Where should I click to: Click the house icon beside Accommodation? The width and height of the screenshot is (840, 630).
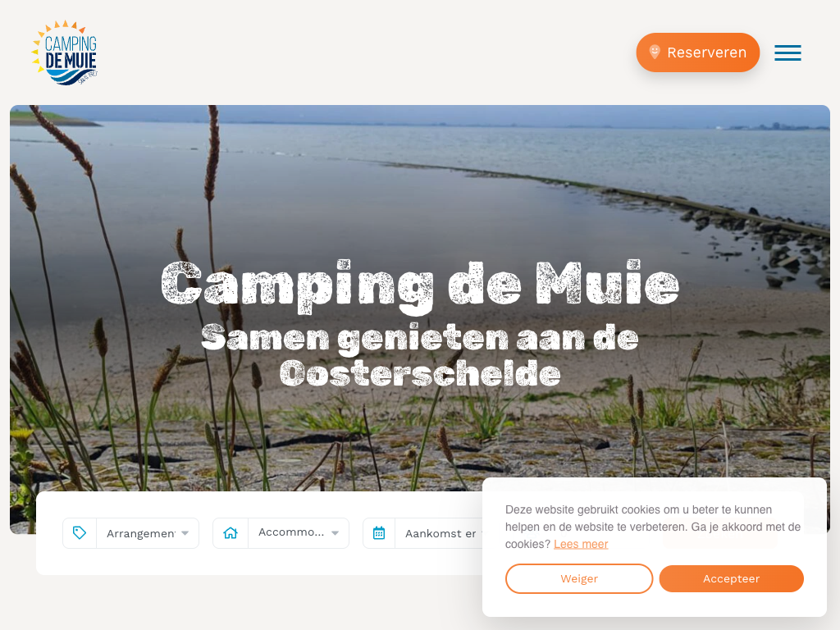point(231,533)
